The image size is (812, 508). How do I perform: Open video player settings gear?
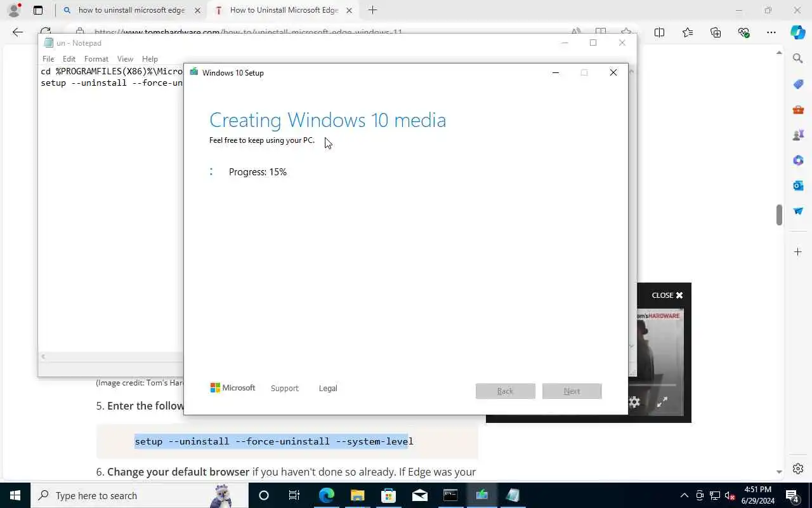(x=634, y=402)
